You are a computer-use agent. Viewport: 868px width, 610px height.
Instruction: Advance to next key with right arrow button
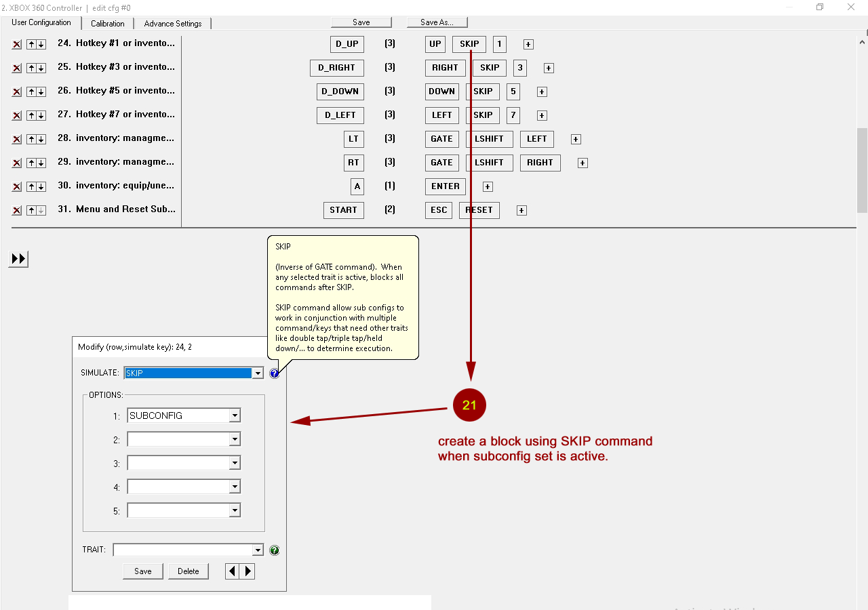248,571
